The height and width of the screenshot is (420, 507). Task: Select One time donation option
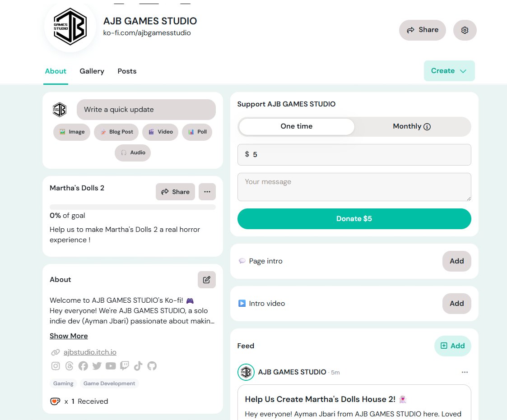(297, 126)
